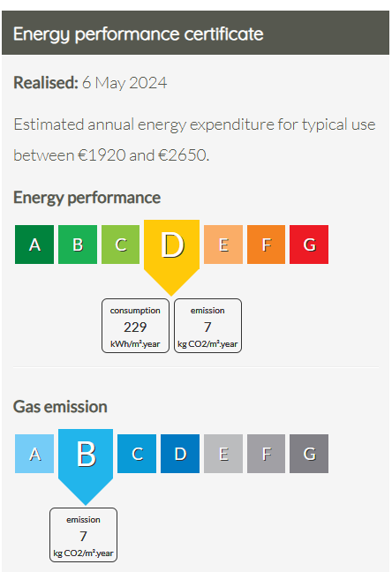The height and width of the screenshot is (572, 392).
Task: Click the emission box under Gas emission
Action: 83,535
